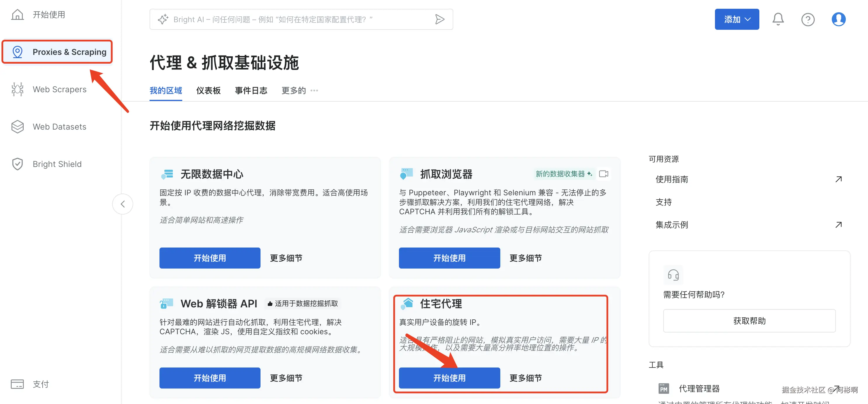
Task: Open the 使用指南 resource link
Action: 672,179
